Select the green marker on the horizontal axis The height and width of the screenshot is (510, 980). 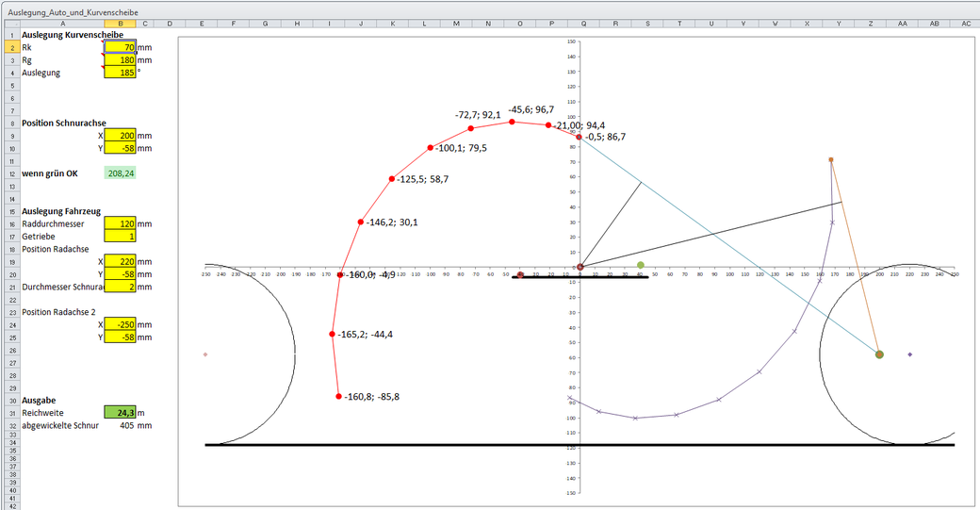point(640,265)
